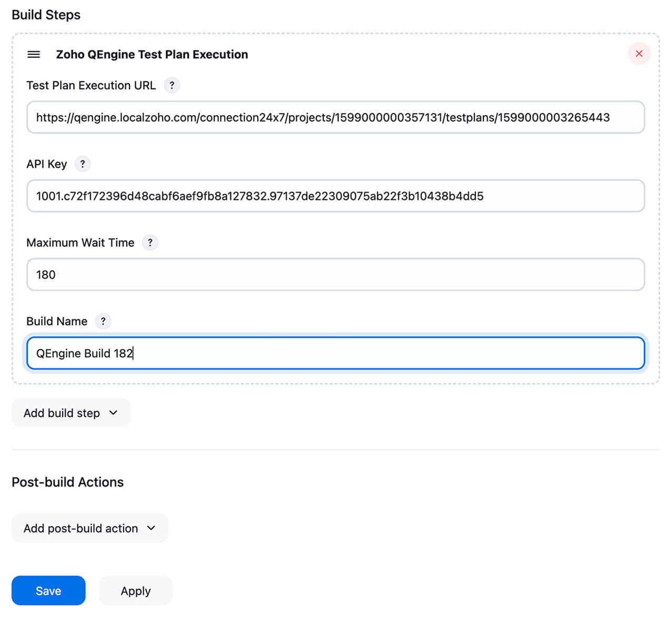Select the Build Steps section heading

(x=46, y=15)
